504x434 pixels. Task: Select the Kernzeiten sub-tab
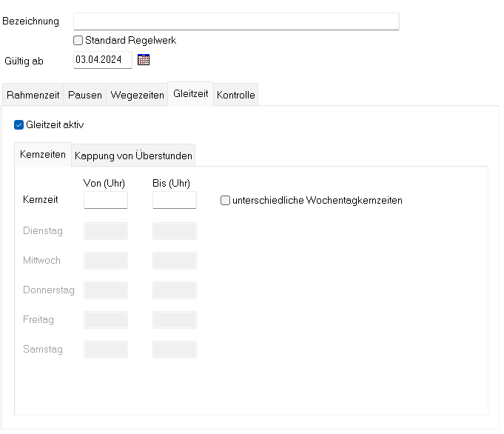click(x=43, y=155)
